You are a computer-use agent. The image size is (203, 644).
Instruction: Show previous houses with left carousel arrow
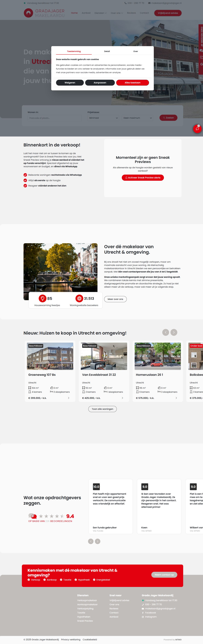point(166,332)
